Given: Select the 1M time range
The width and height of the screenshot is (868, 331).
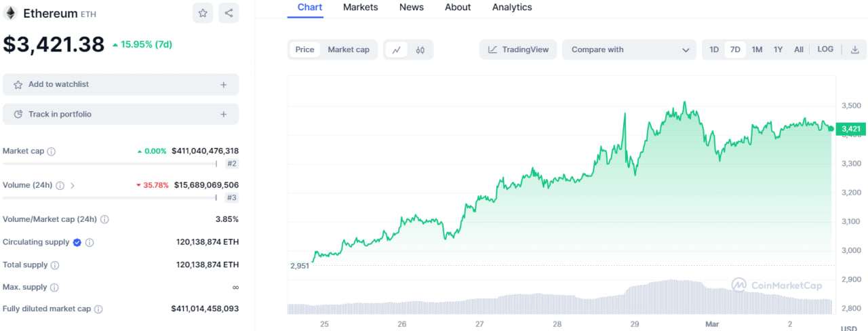Looking at the screenshot, I should 757,50.
